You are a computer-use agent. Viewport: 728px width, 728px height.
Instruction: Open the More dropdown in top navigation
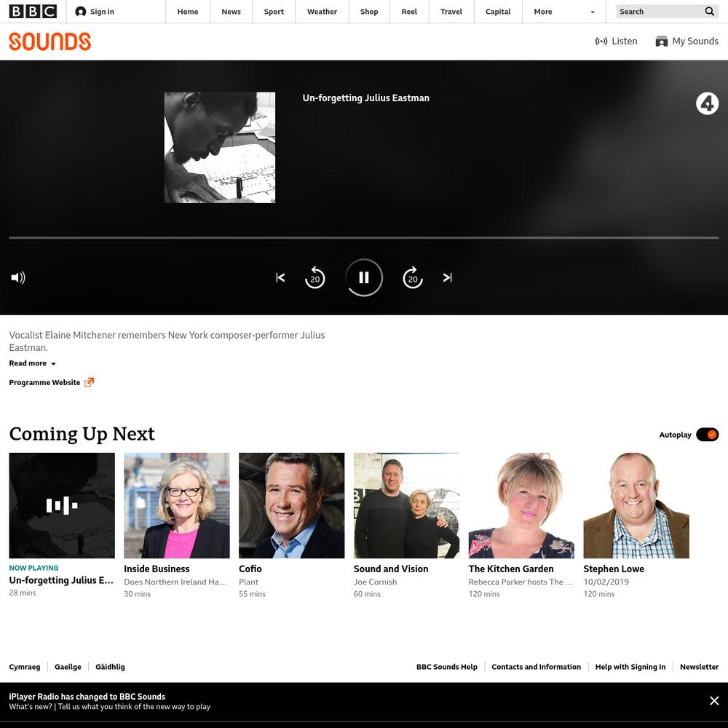[564, 12]
